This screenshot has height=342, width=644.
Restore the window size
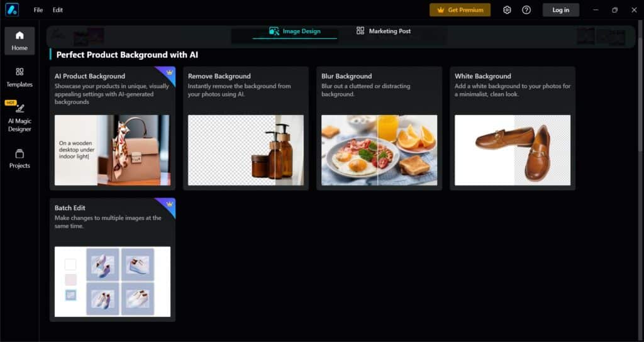tap(614, 10)
